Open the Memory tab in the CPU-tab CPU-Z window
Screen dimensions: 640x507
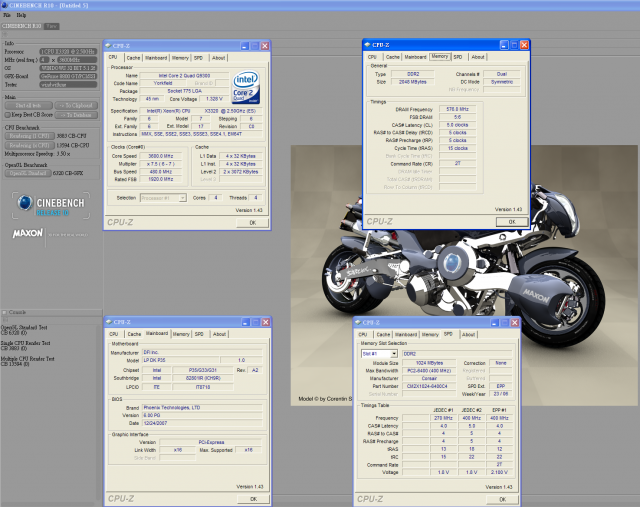coord(180,58)
